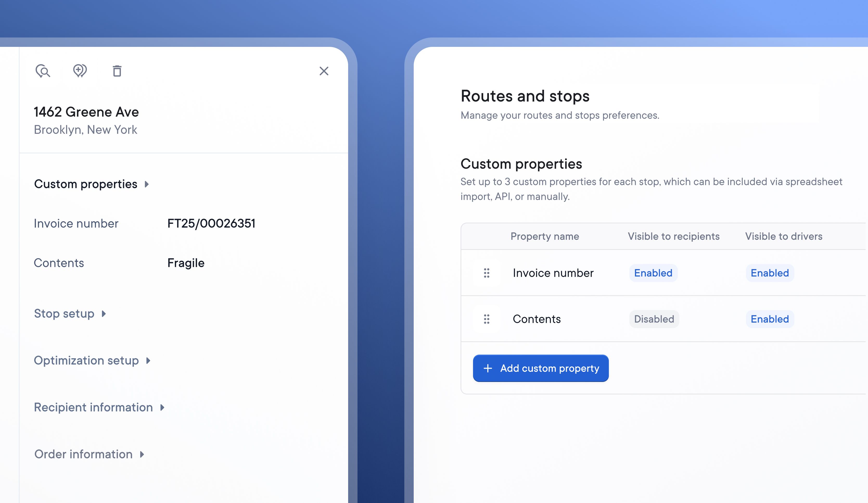This screenshot has height=503, width=868.
Task: Toggle Contents visible to drivers badge
Action: pos(770,319)
